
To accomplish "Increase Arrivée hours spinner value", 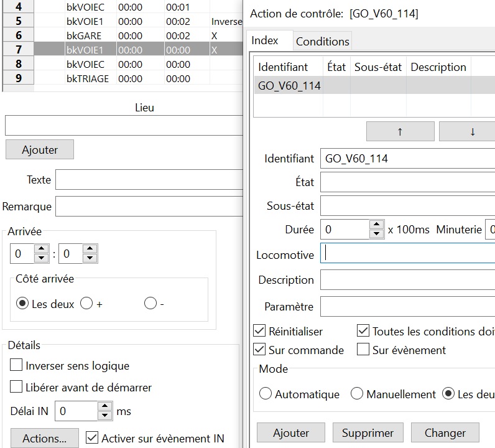I will pyautogui.click(x=42, y=249).
